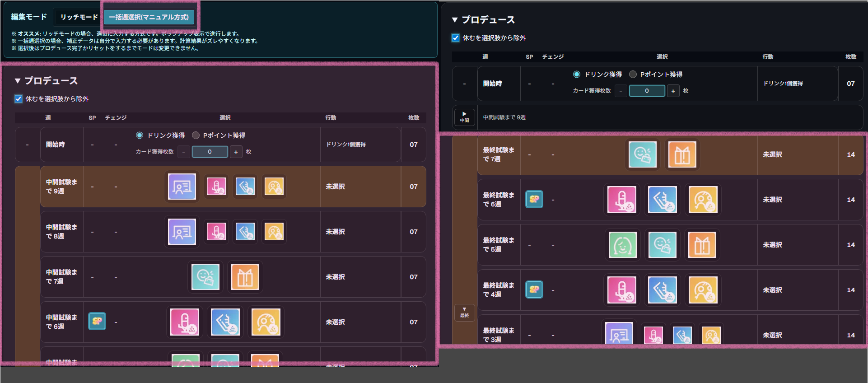Choose blue dance lesson icon in 中間試験まで 8週 row

coord(245,231)
